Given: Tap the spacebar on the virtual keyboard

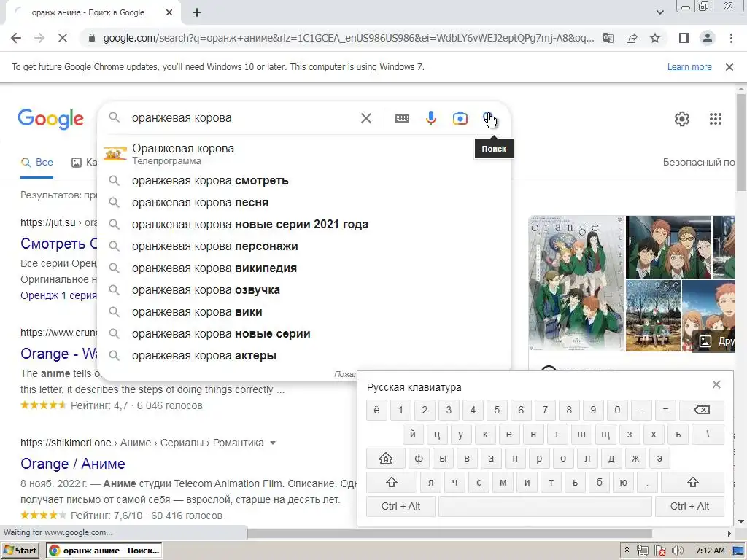Looking at the screenshot, I should click(545, 507).
